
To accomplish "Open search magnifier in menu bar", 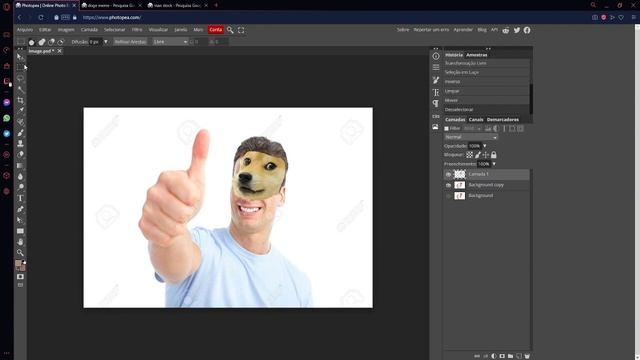I will [x=230, y=30].
